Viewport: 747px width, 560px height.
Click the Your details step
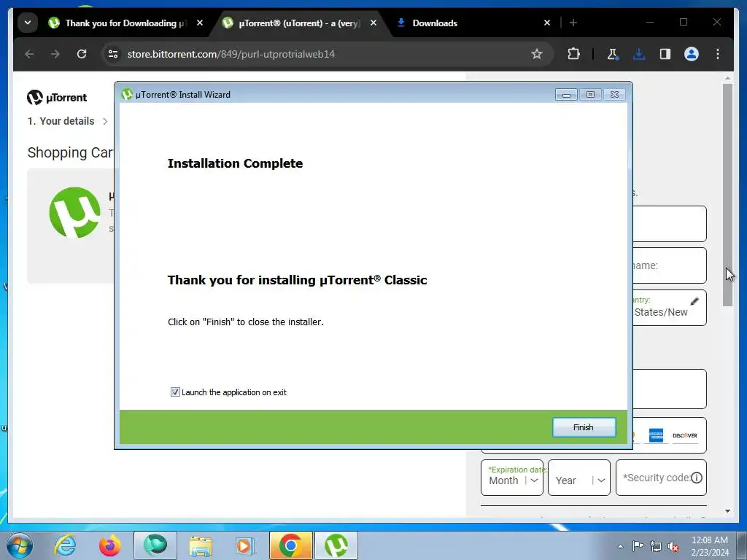(61, 121)
